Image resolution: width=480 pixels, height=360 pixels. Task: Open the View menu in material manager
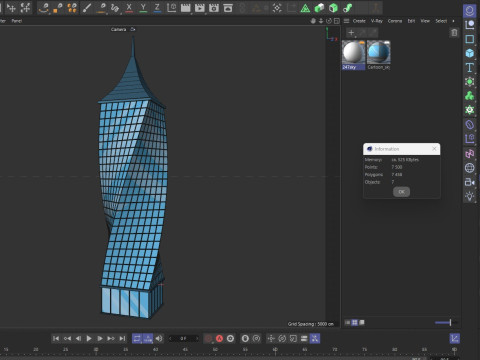click(425, 21)
